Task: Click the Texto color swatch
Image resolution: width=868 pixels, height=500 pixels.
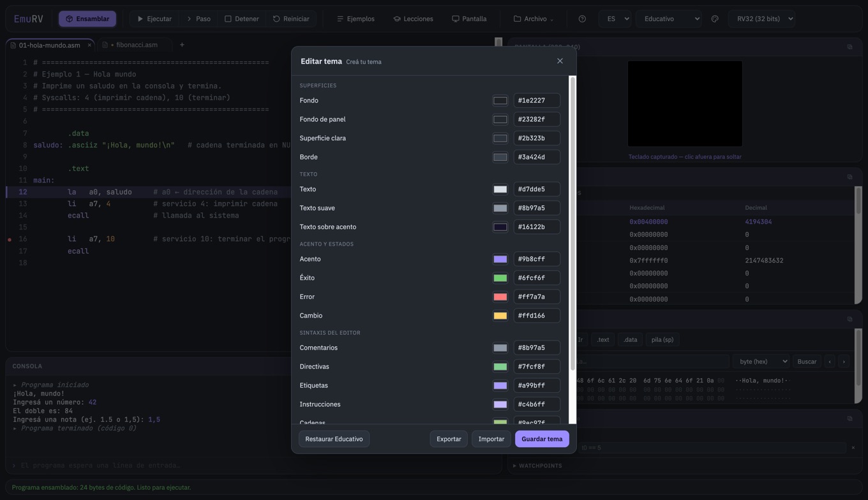Action: click(x=500, y=189)
